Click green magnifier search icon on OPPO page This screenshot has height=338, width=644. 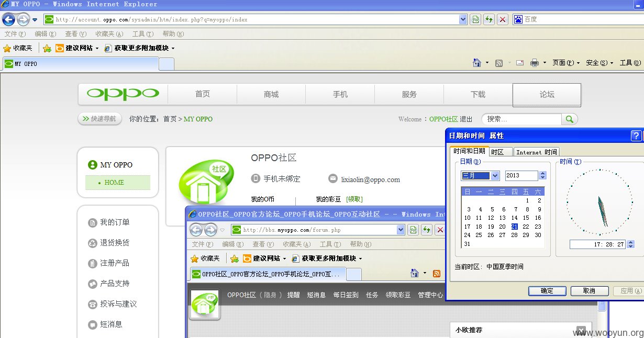click(570, 119)
